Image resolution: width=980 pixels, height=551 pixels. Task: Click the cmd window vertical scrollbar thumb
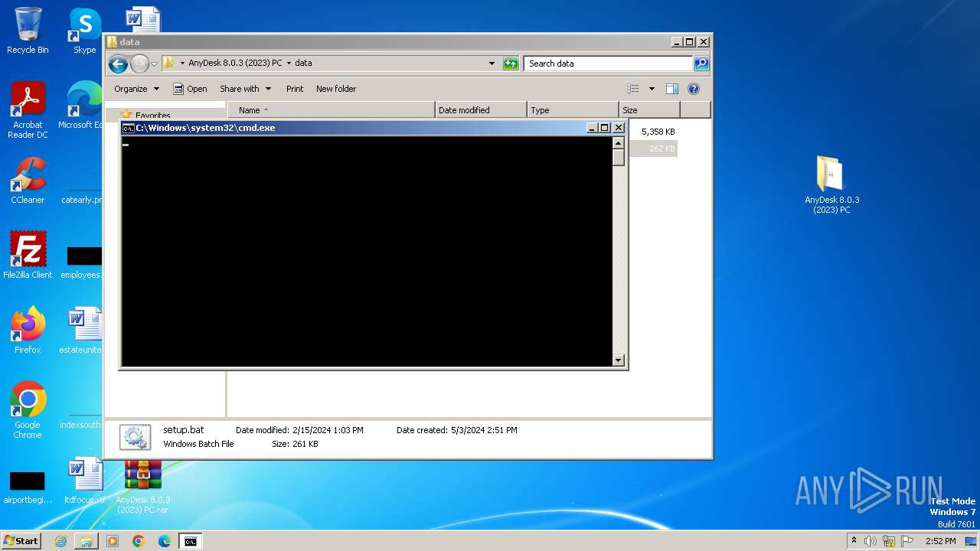[x=619, y=158]
